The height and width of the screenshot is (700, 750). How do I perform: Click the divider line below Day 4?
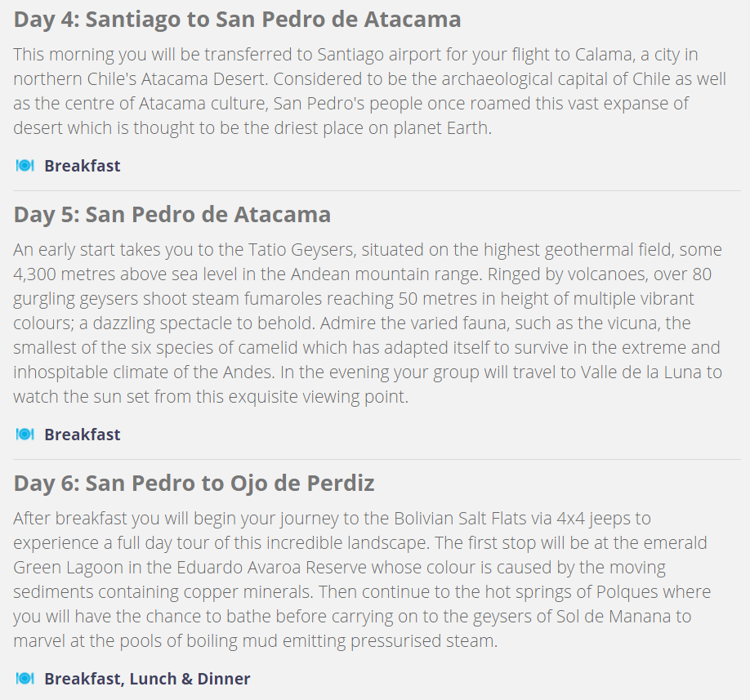[x=377, y=191]
